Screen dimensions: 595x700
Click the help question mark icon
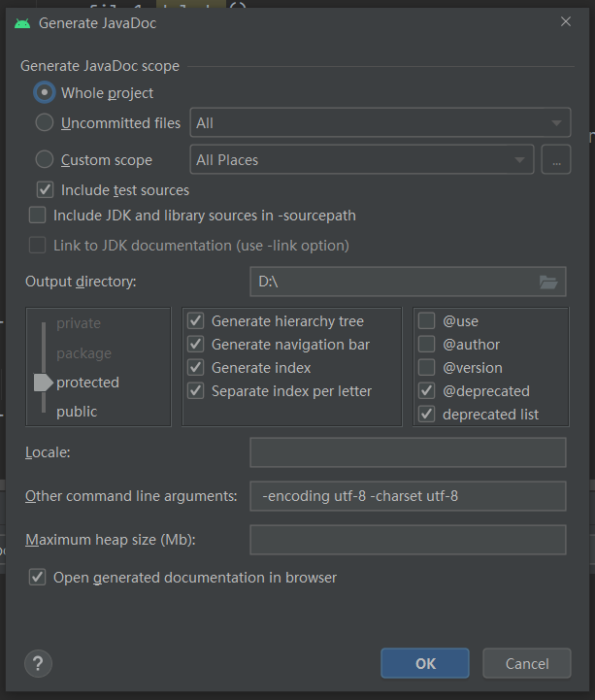coord(38,663)
